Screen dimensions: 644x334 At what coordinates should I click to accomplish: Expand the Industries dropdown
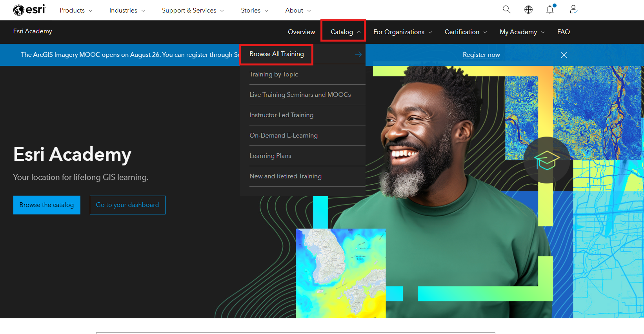(x=127, y=10)
